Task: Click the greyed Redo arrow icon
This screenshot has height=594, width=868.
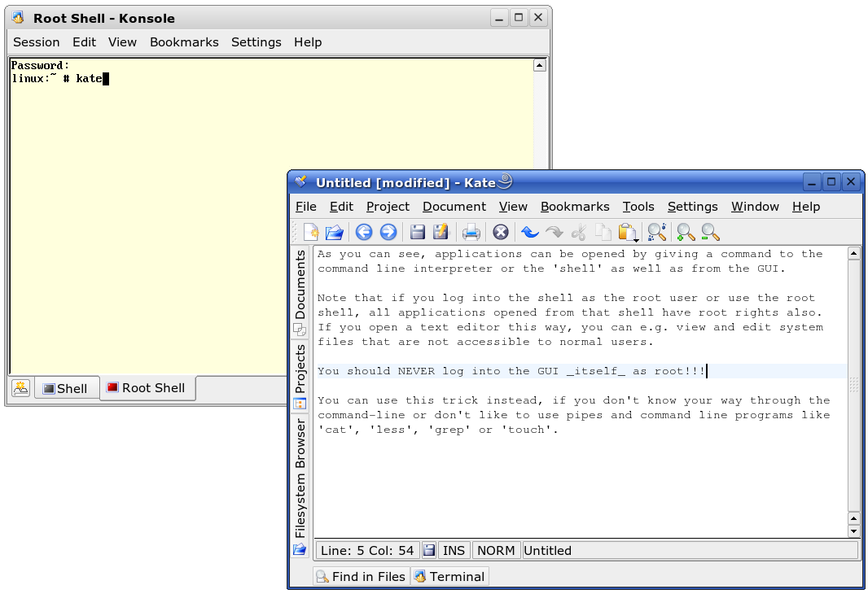Action: [555, 232]
